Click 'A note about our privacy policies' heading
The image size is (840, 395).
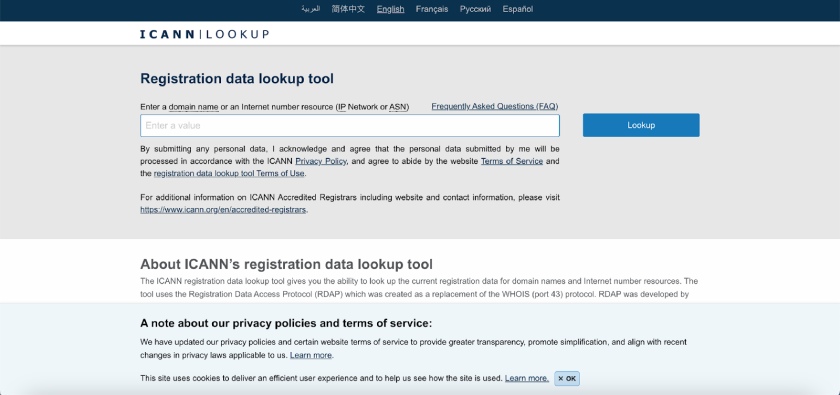click(286, 323)
